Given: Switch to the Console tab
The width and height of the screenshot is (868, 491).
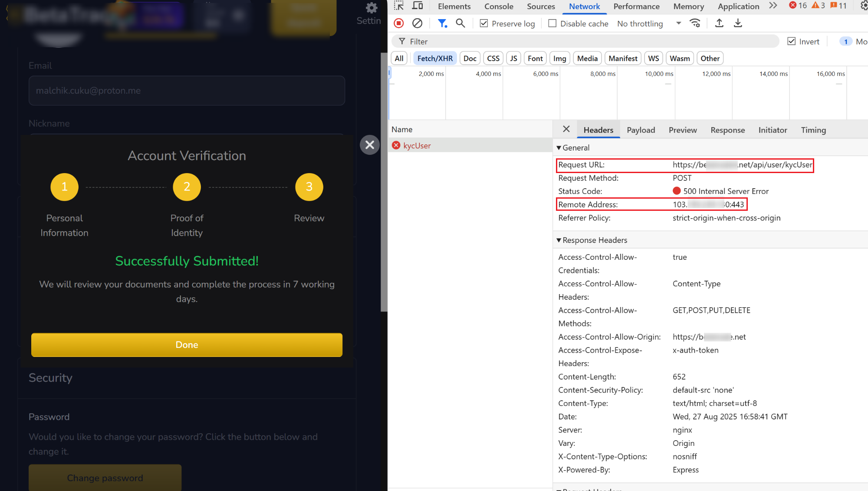Looking at the screenshot, I should [x=498, y=7].
